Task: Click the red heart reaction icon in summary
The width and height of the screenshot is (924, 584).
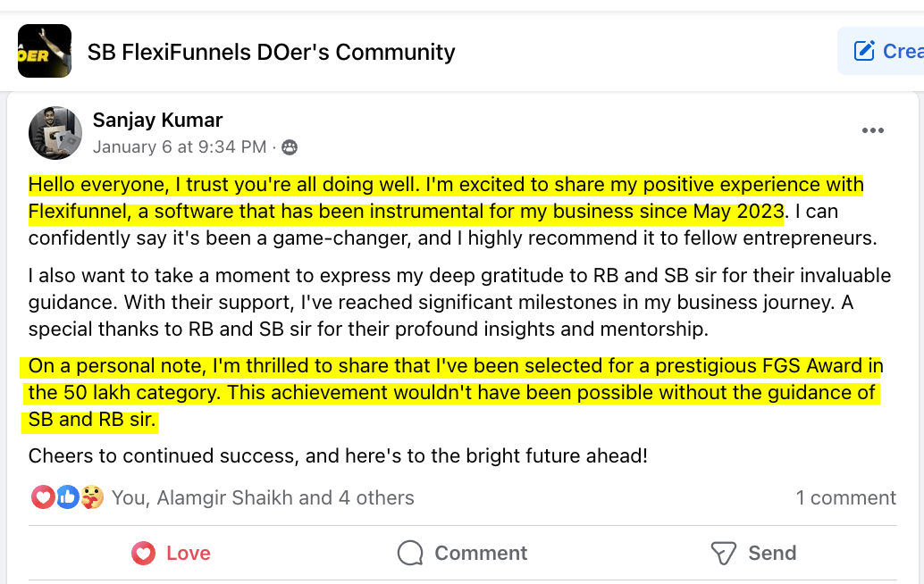Action: pos(42,497)
